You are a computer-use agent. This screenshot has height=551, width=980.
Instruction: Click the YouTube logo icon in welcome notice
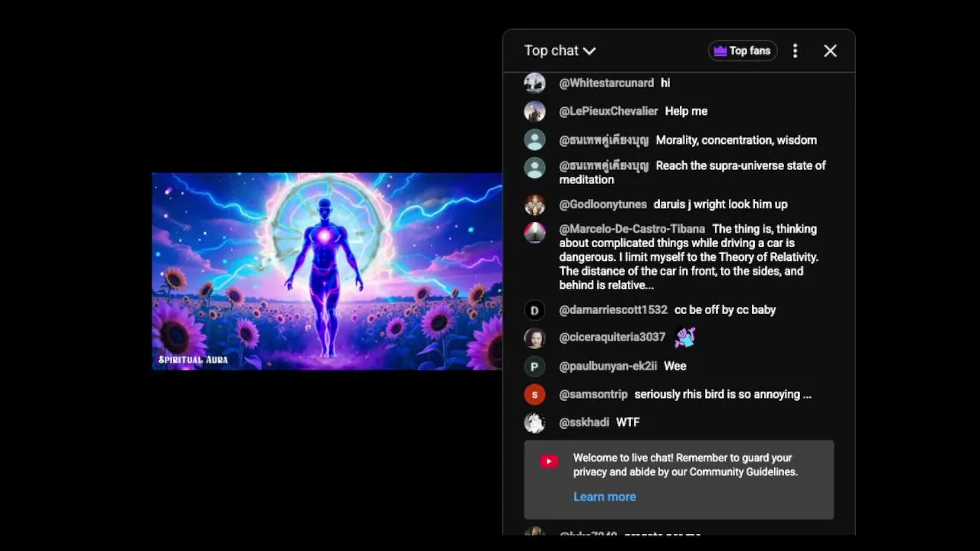click(x=549, y=461)
